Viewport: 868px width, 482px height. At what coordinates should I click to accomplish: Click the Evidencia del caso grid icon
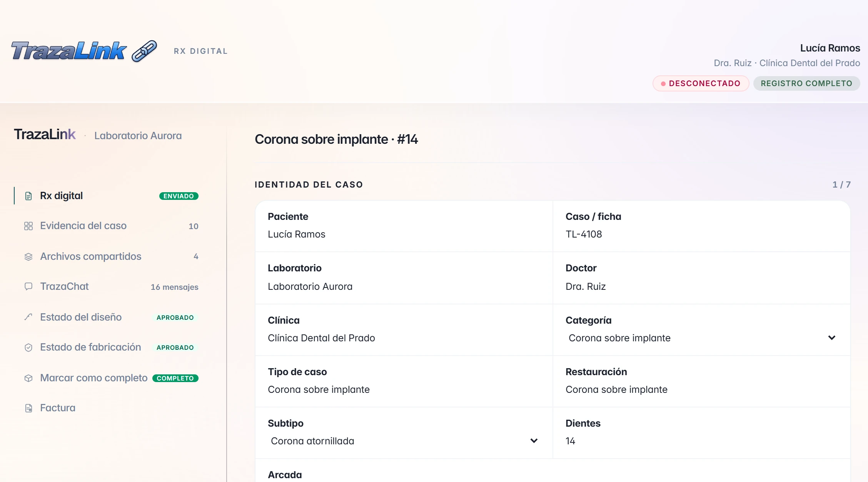pos(28,226)
